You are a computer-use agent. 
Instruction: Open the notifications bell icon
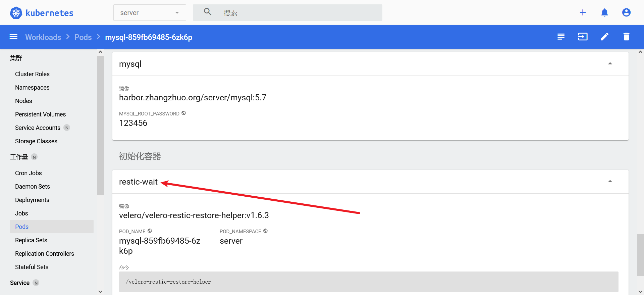click(x=604, y=12)
